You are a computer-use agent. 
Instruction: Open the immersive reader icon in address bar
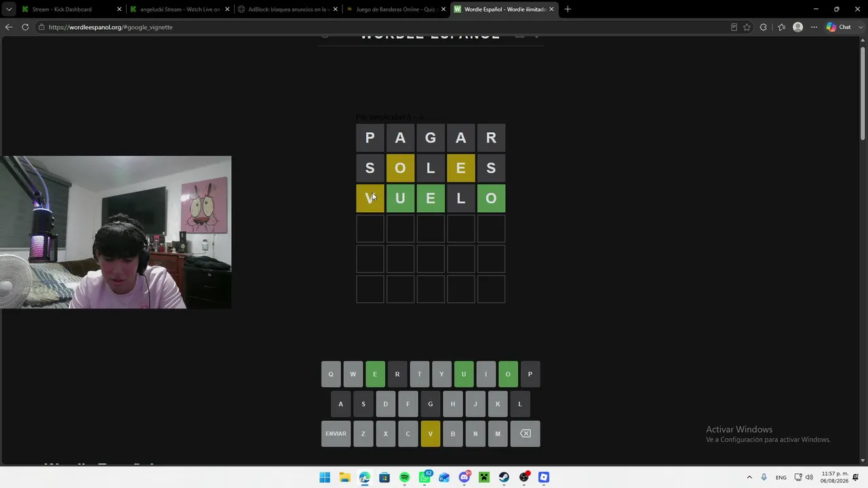tap(734, 27)
